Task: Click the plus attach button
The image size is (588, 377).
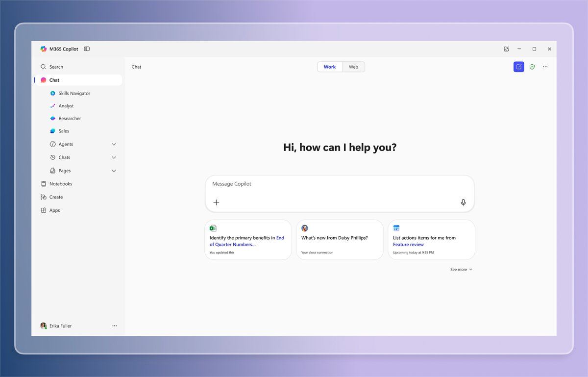Action: [216, 202]
